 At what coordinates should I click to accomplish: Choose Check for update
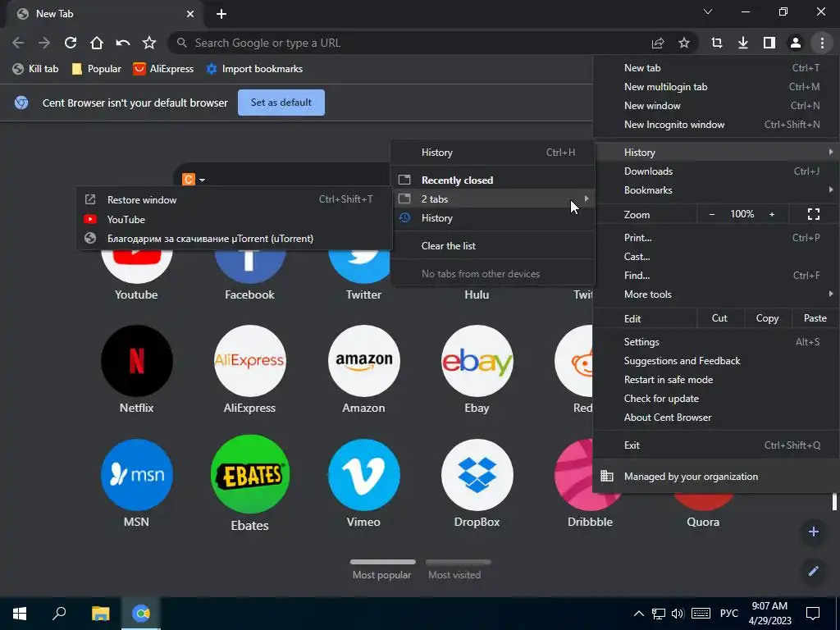pos(716,399)
